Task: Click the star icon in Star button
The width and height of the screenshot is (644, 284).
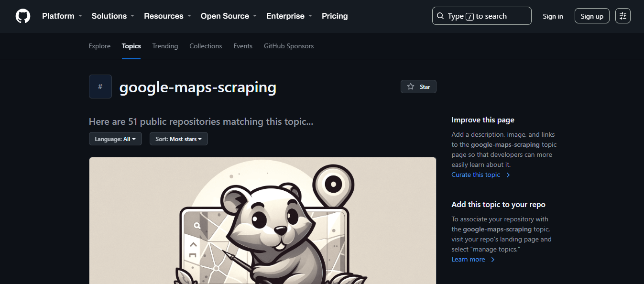Action: click(x=410, y=87)
